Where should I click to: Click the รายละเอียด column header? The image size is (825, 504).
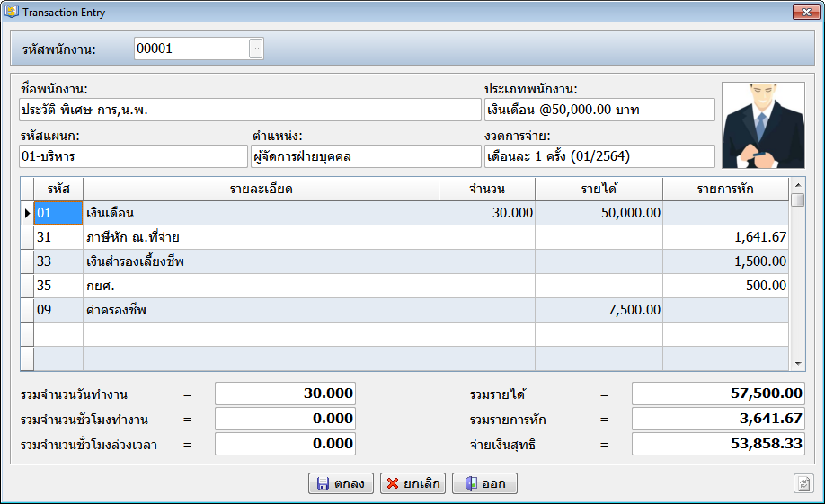261,190
